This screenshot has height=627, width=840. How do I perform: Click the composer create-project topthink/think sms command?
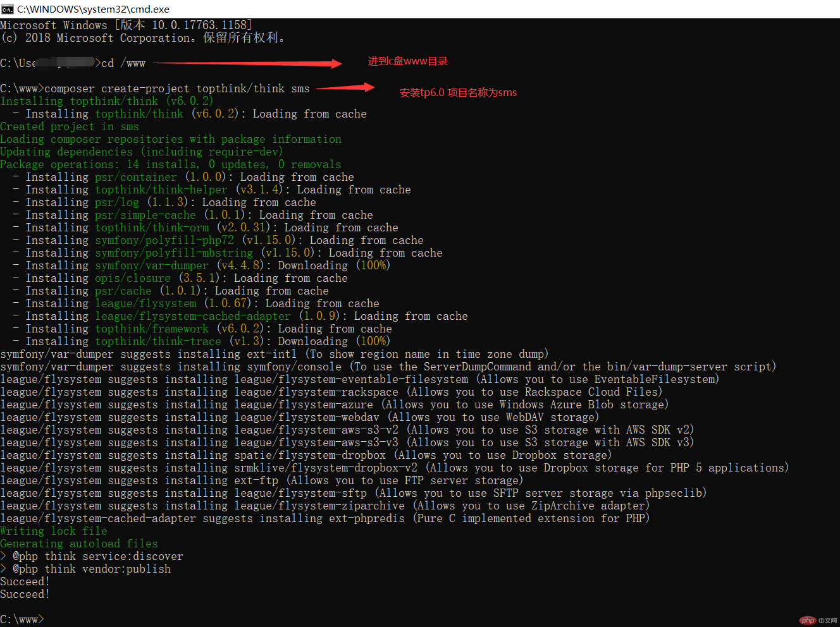pyautogui.click(x=177, y=89)
